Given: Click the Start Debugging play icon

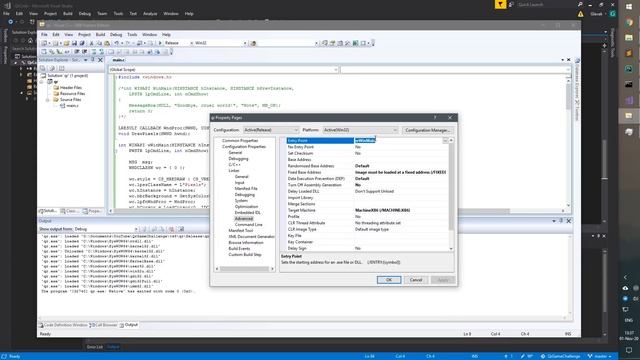Looking at the screenshot, I should (x=160, y=43).
